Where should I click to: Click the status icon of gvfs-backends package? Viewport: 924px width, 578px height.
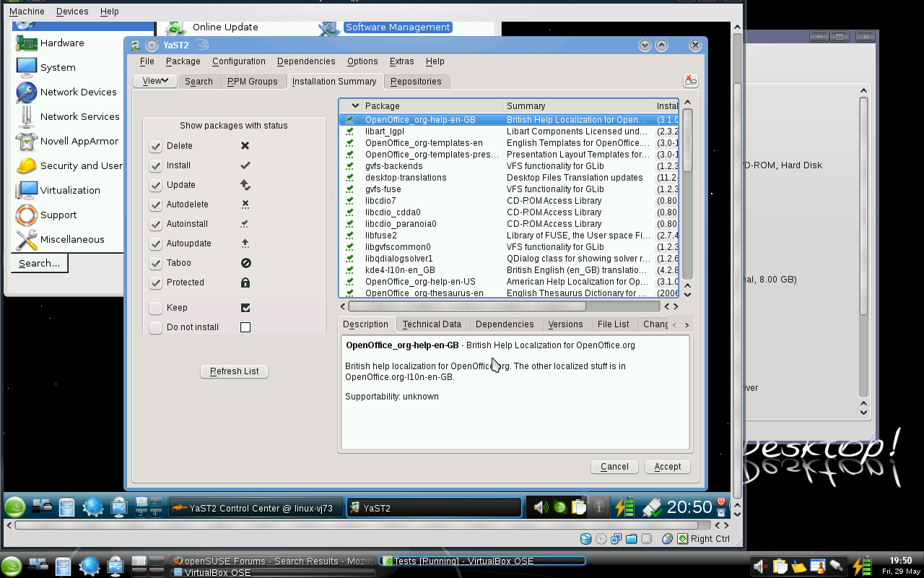click(350, 166)
